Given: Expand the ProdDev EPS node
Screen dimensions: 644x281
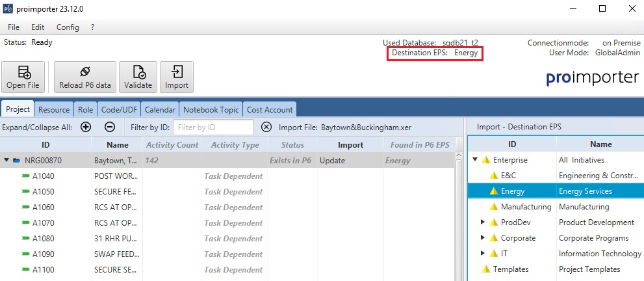Looking at the screenshot, I should pyautogui.click(x=482, y=222).
